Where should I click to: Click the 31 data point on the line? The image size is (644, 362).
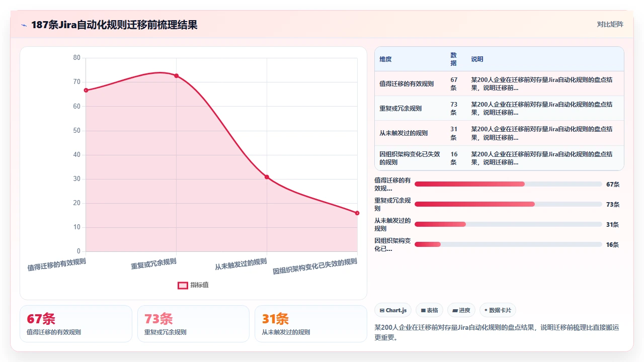[267, 177]
